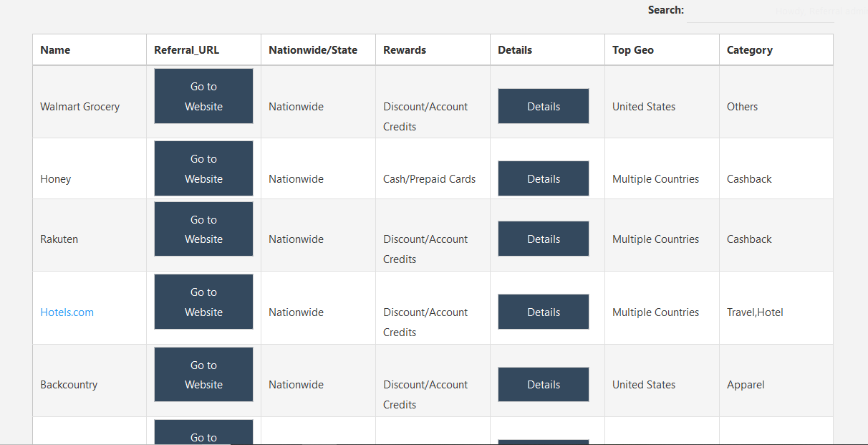Sort by Rewards column header

pos(433,50)
